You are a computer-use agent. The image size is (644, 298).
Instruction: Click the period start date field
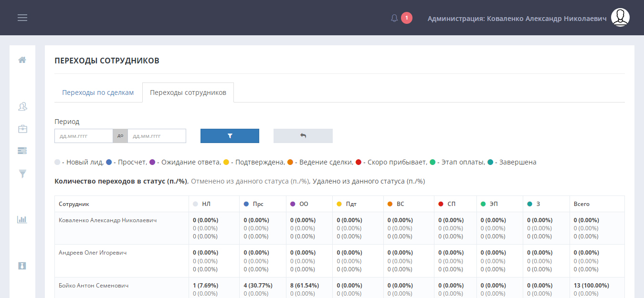[84, 136]
